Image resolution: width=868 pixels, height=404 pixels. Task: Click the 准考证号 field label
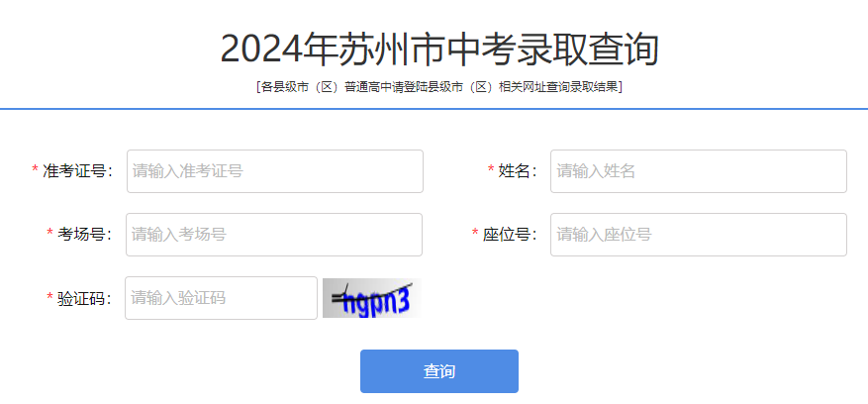coord(77,171)
